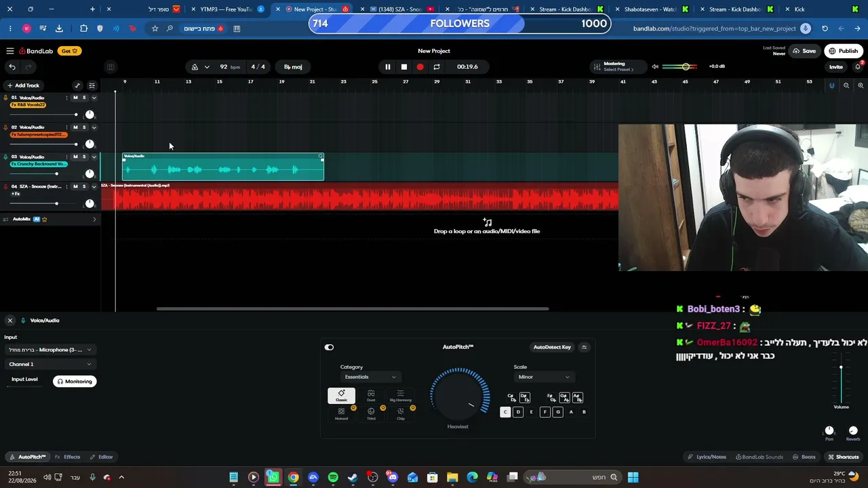Open AutoPitch advanced settings icon

click(584, 347)
